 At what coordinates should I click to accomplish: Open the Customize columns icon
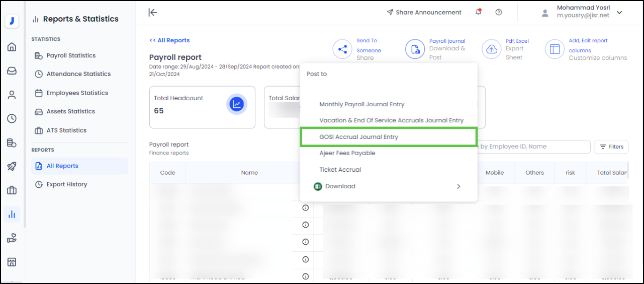pyautogui.click(x=555, y=49)
